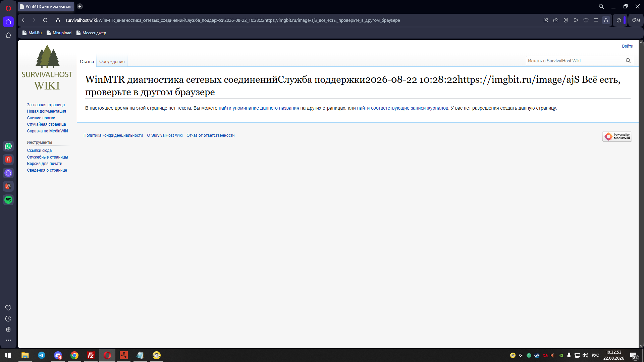Open history clock icon in sidebar

click(x=8, y=319)
